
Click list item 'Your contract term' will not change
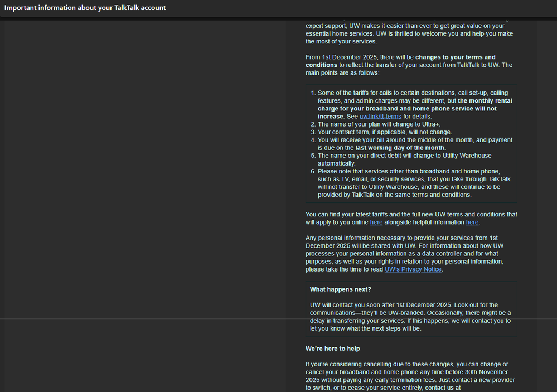[385, 132]
